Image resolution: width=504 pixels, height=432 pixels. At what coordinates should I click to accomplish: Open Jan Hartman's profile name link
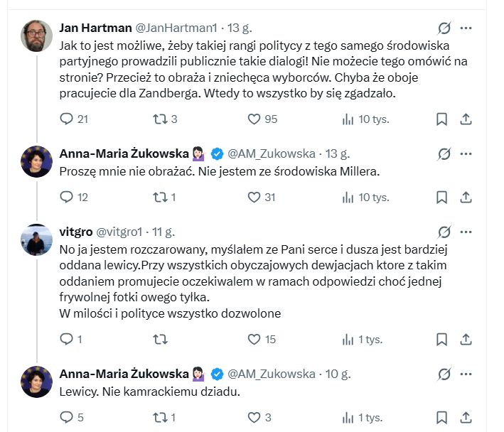point(96,28)
